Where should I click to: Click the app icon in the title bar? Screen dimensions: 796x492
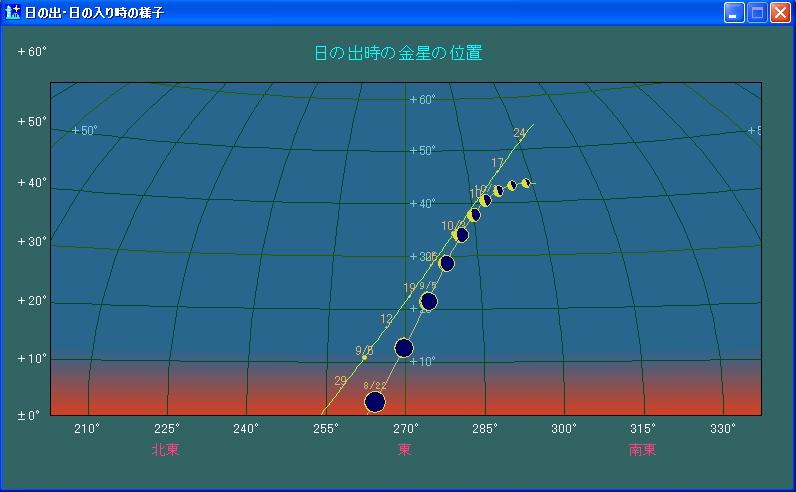coord(12,13)
